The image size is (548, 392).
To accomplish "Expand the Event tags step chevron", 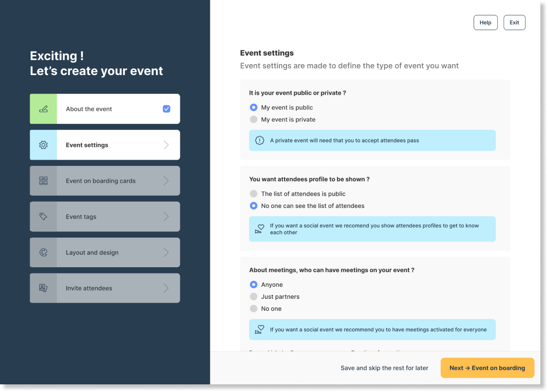I will point(166,217).
